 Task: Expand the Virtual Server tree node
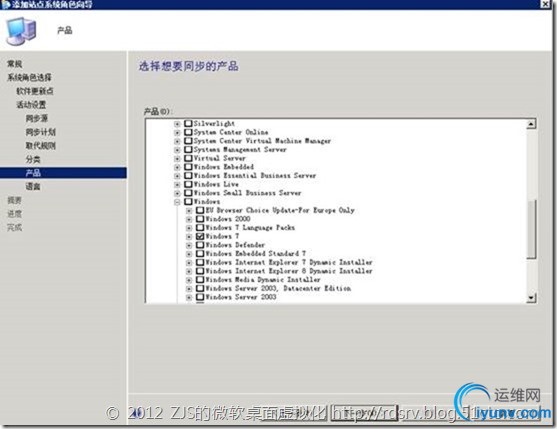177,158
